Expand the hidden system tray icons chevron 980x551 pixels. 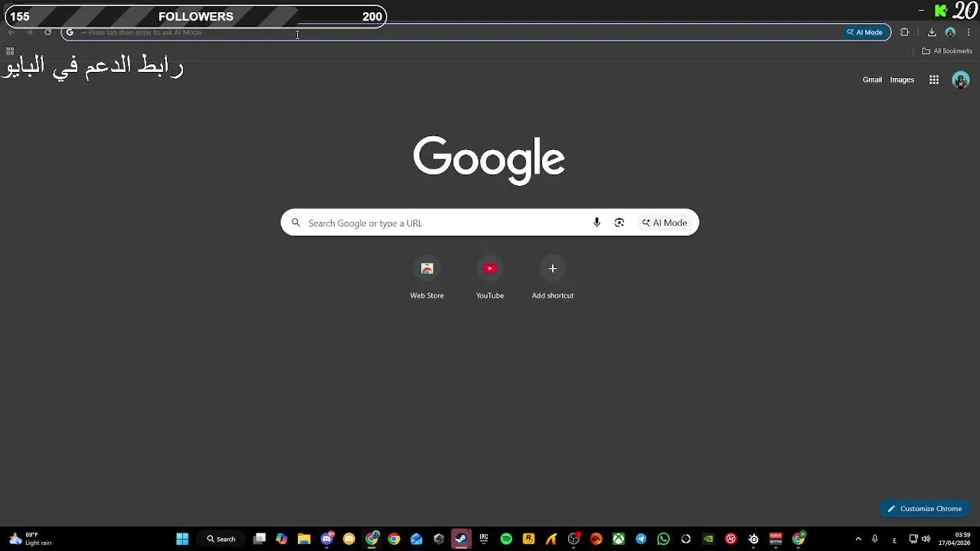858,539
